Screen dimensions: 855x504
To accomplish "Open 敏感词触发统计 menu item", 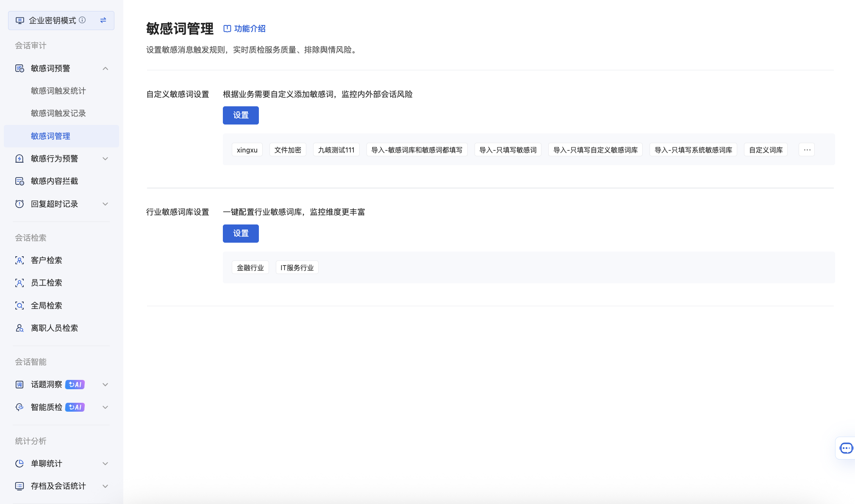I will point(58,91).
